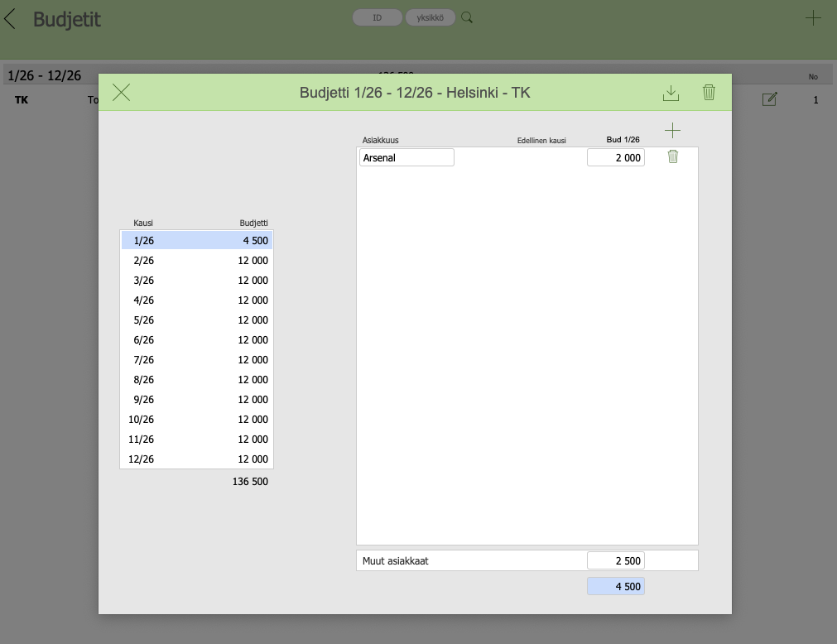The width and height of the screenshot is (837, 644).
Task: Pick the 12/26 period row
Action: 197,459
